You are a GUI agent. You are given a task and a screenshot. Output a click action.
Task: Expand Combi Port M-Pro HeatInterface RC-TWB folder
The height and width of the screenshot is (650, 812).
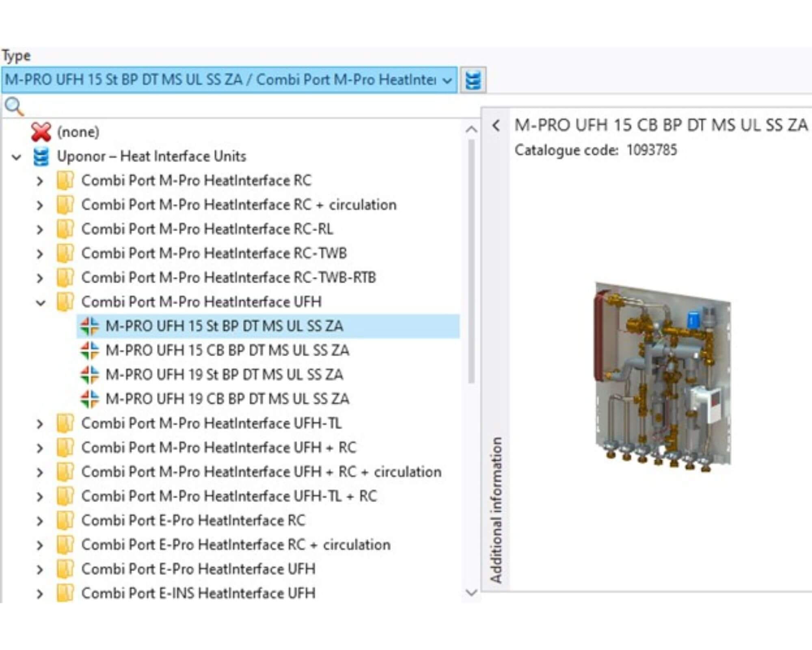pyautogui.click(x=40, y=254)
